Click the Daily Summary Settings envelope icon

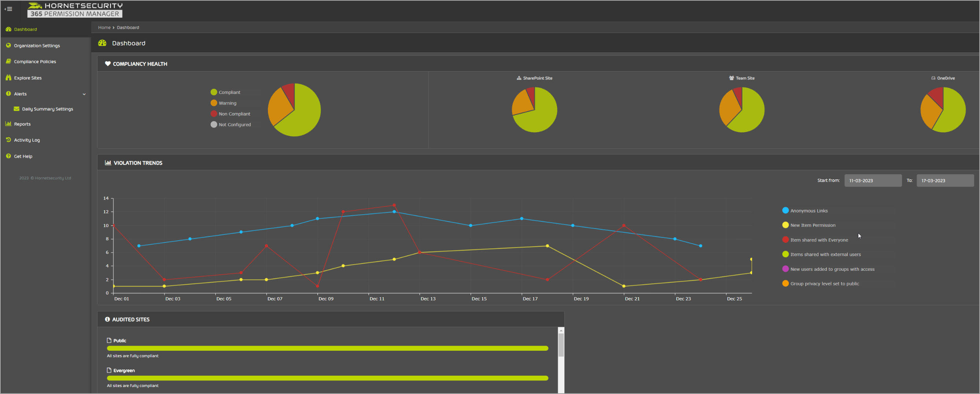click(16, 109)
